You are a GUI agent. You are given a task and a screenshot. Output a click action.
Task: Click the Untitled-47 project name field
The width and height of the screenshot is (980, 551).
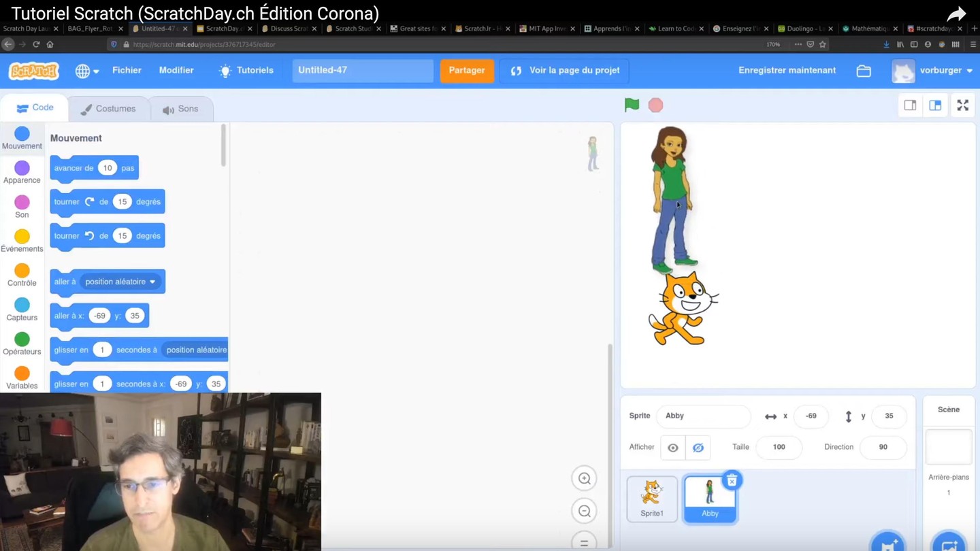click(x=362, y=70)
